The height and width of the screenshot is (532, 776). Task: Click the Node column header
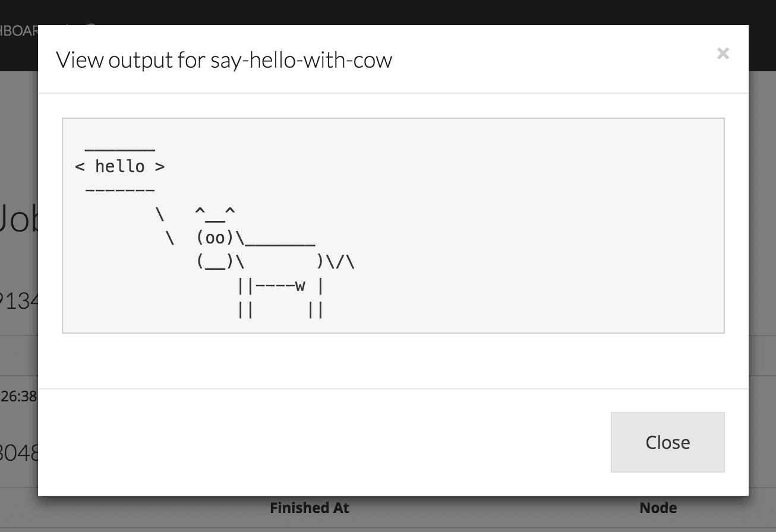pyautogui.click(x=658, y=508)
